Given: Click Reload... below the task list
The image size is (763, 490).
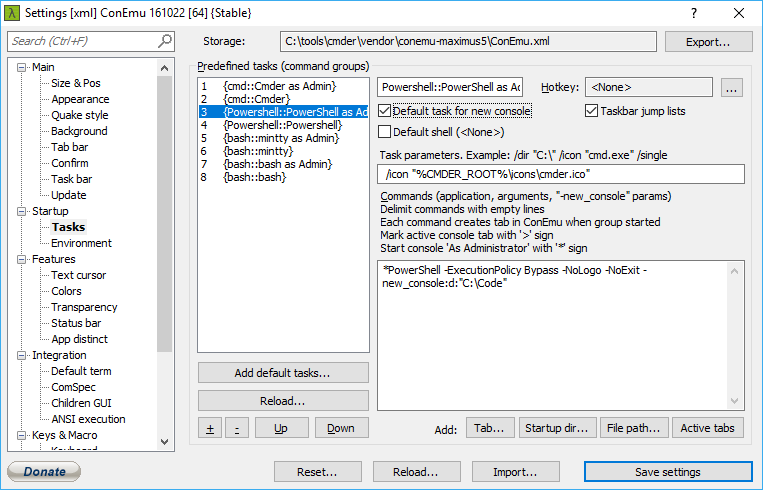Looking at the screenshot, I should [283, 401].
